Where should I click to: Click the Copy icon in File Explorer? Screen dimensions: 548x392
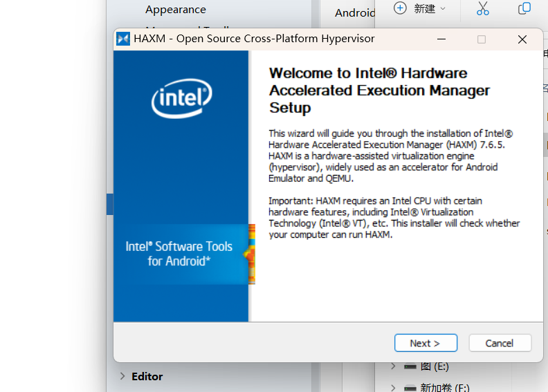click(524, 8)
